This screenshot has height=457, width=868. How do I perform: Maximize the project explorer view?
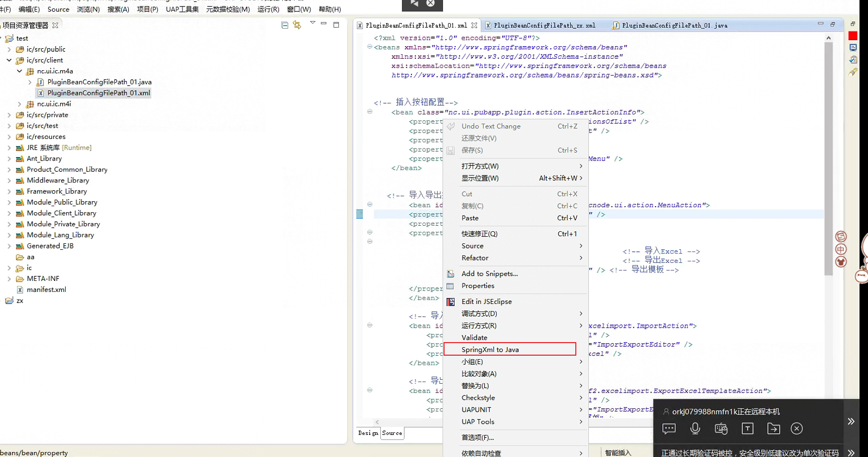(336, 24)
